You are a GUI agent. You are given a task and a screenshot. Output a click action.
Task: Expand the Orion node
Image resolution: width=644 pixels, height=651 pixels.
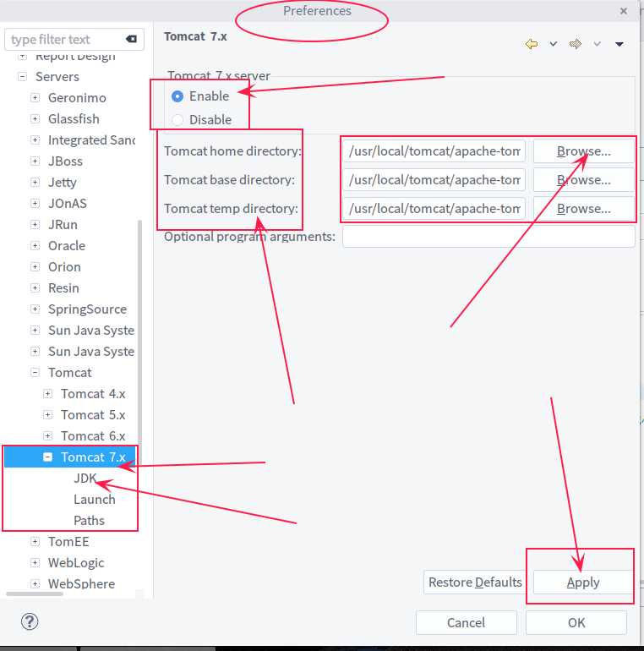(35, 267)
